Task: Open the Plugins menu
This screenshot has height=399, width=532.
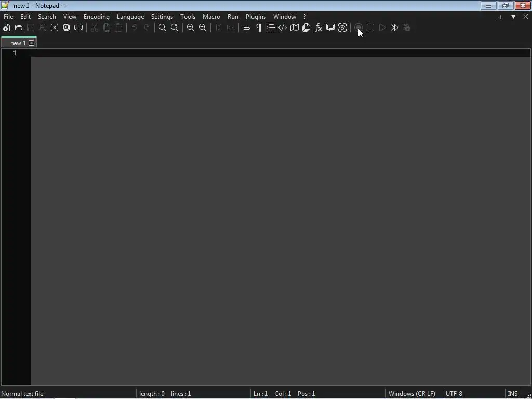Action: [x=256, y=17]
